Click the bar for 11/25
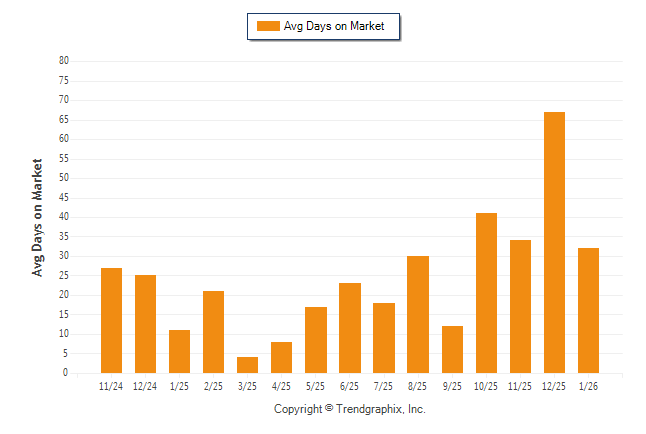 [x=520, y=306]
